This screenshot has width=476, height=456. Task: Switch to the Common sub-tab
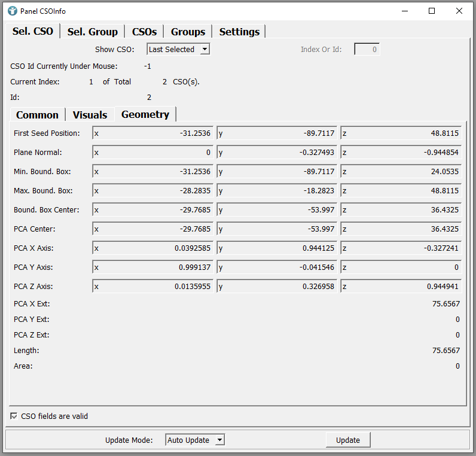click(37, 115)
